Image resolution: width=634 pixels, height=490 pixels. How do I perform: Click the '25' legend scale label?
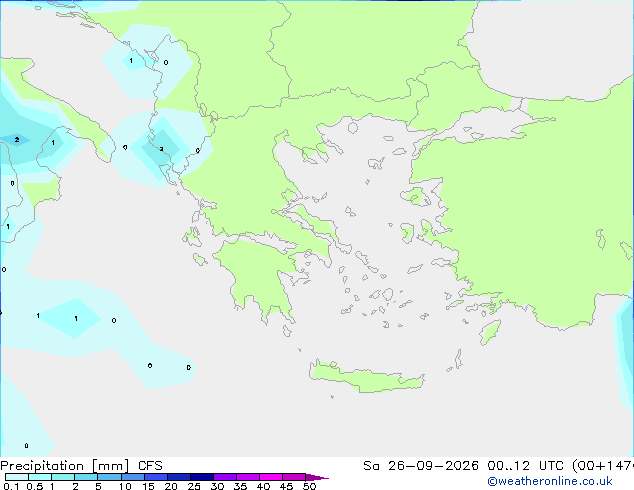click(194, 486)
